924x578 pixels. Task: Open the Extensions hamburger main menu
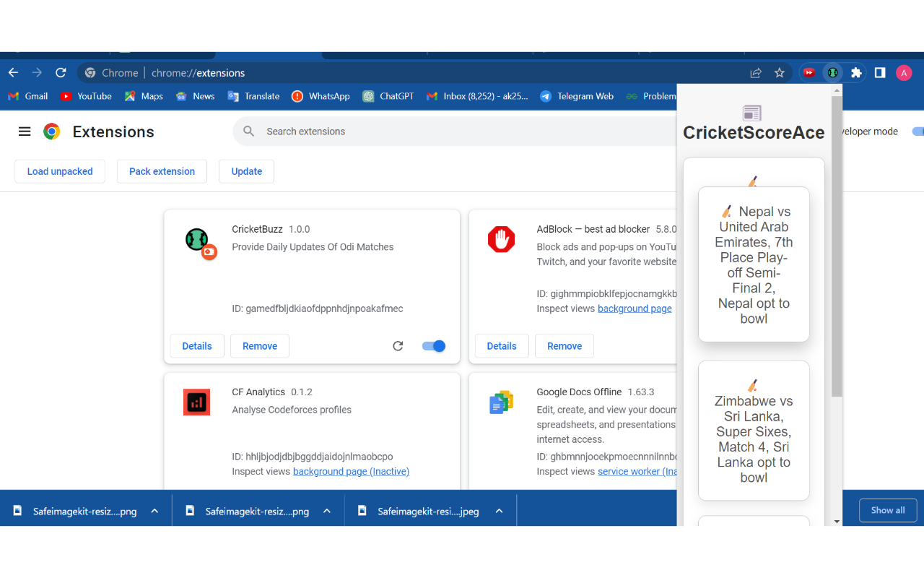pos(25,131)
